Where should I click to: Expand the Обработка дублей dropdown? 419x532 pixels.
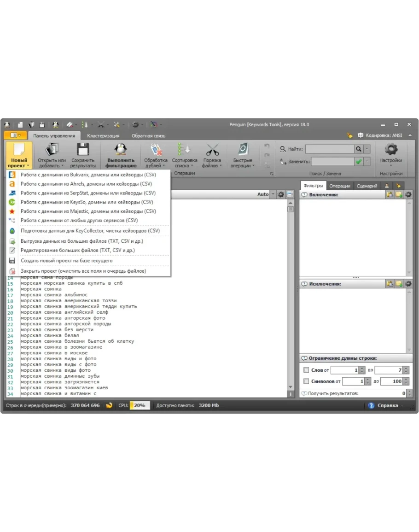point(156,163)
